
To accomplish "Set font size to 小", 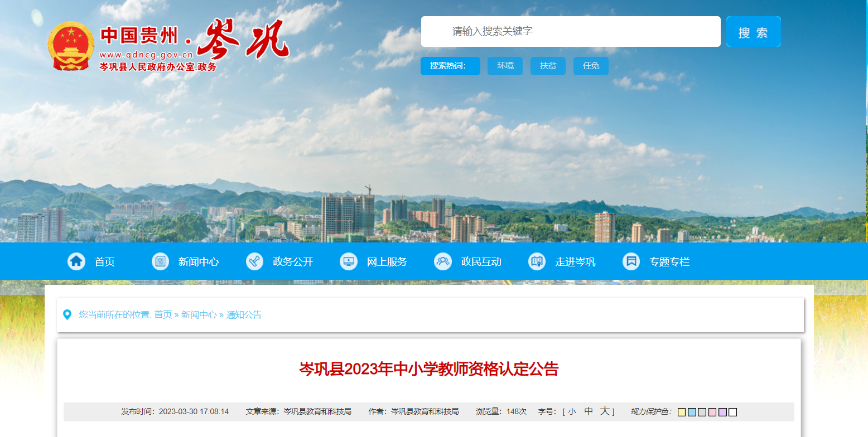I will tap(572, 412).
